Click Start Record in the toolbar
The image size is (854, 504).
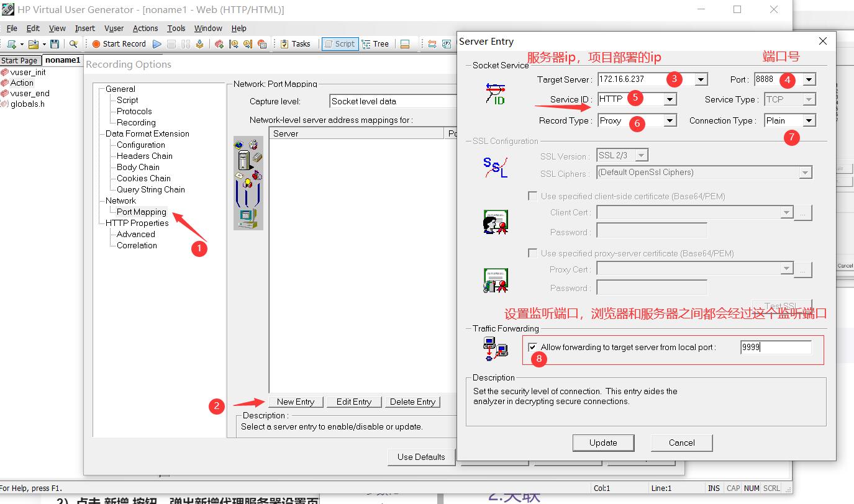pos(119,43)
